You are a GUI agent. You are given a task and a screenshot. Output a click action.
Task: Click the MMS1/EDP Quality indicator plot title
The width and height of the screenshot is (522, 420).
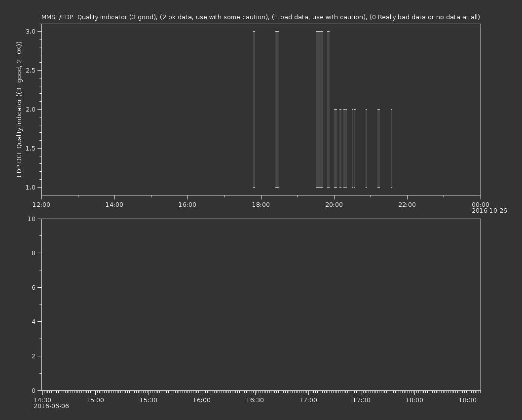click(x=261, y=17)
